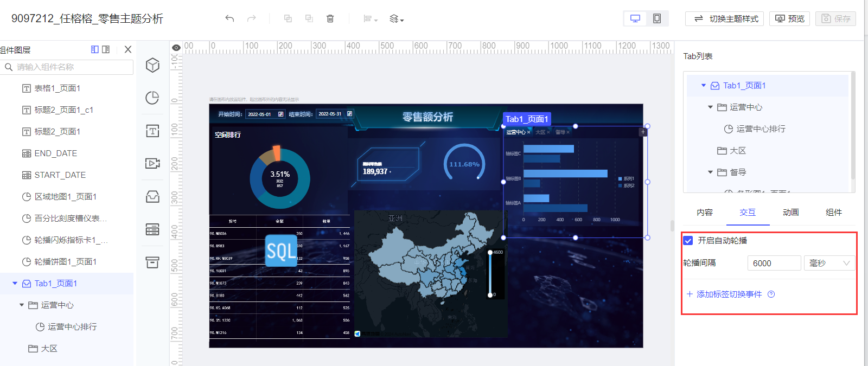Click plus icon on canvas tab component
The image size is (868, 366).
point(643,132)
